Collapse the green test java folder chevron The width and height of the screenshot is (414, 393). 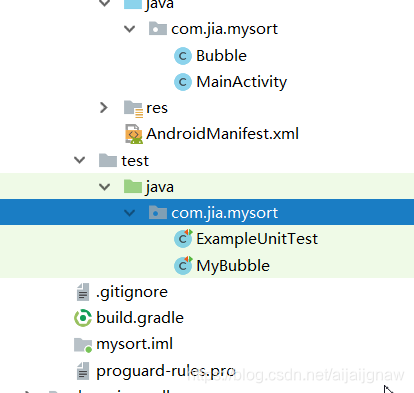pyautogui.click(x=105, y=187)
